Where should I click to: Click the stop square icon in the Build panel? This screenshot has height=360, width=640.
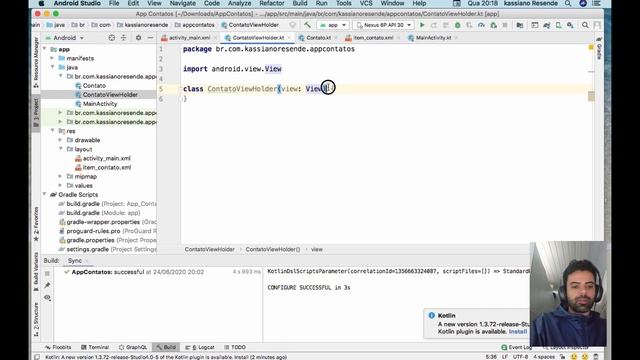point(47,273)
